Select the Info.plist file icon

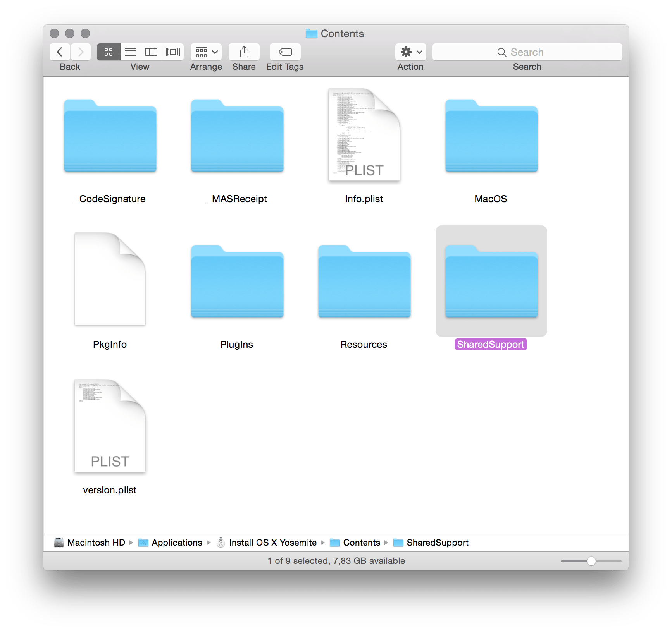[364, 134]
